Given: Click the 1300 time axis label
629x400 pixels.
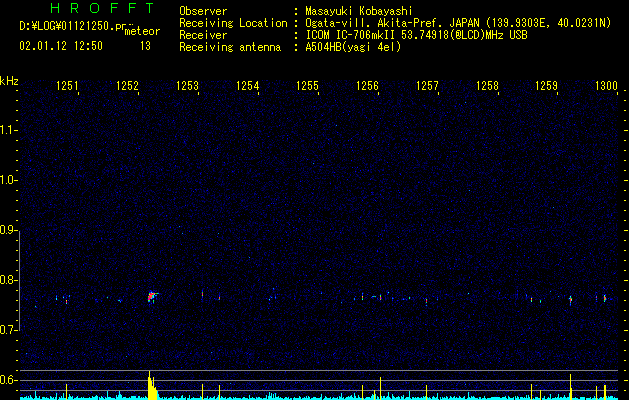Looking at the screenshot, I should tap(606, 85).
